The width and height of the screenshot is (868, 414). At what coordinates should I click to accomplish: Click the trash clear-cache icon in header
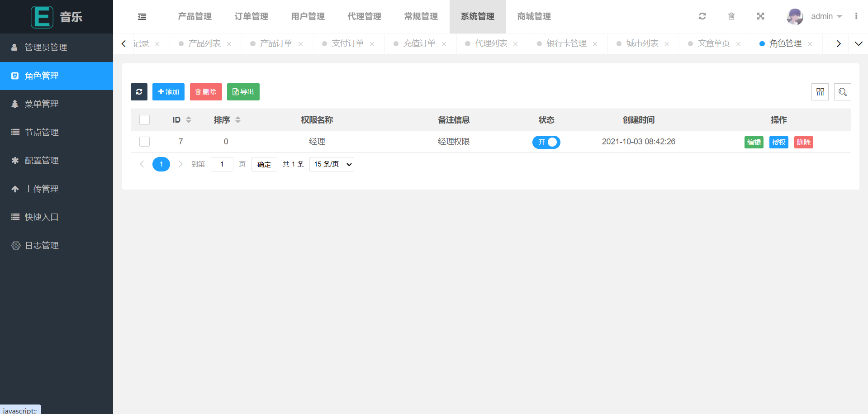pos(731,16)
